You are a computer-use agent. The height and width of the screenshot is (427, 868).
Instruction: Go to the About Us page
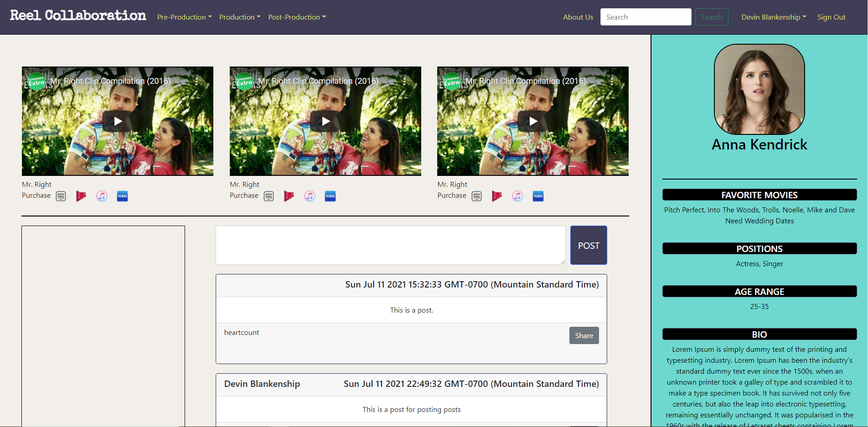tap(578, 17)
